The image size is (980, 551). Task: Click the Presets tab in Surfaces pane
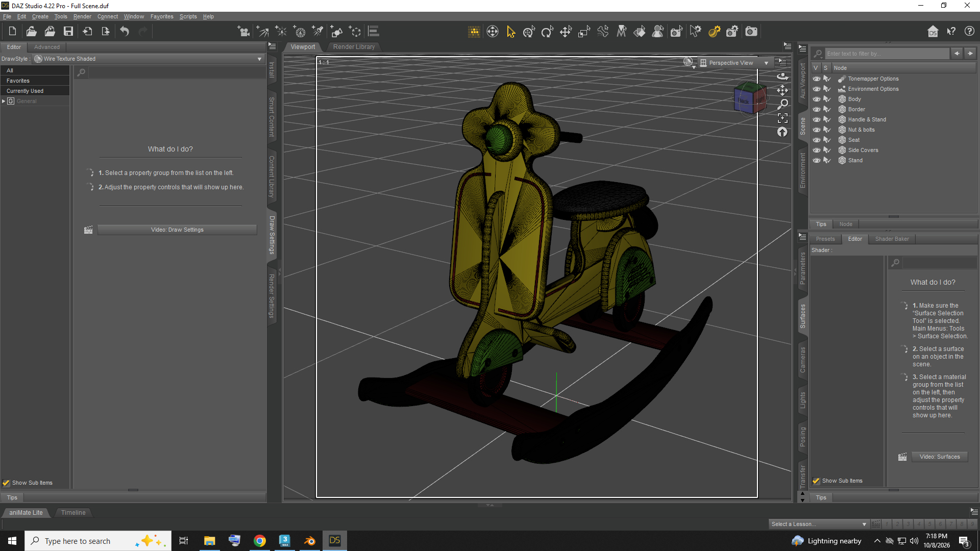(x=825, y=239)
